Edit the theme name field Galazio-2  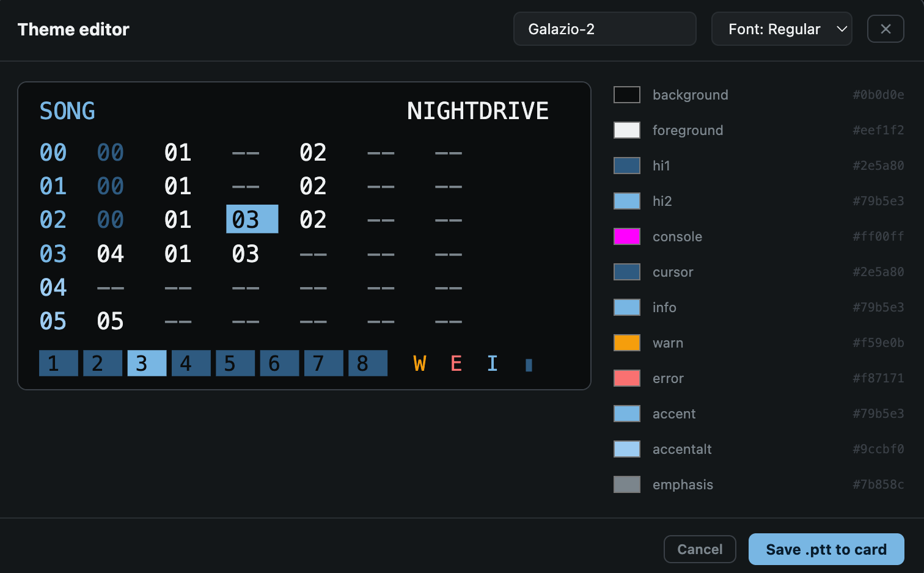[605, 29]
